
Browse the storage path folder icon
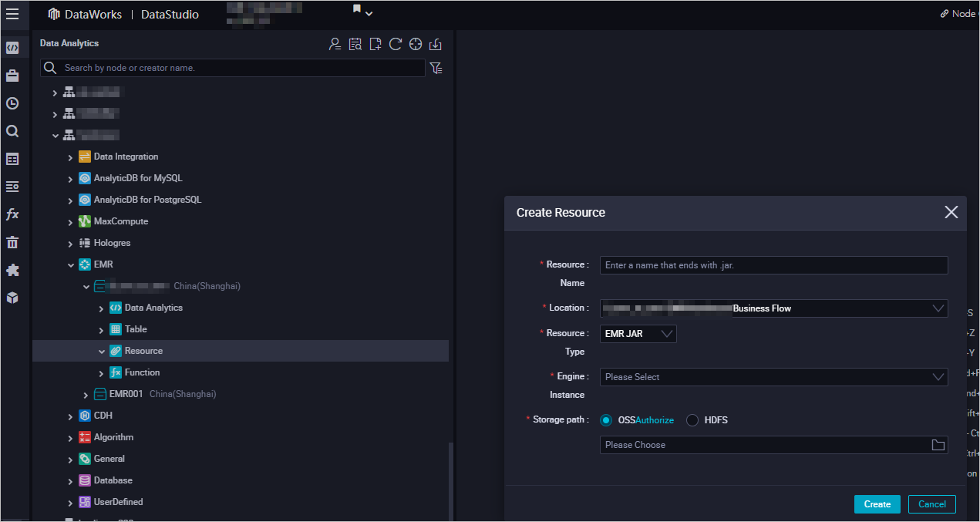[938, 445]
